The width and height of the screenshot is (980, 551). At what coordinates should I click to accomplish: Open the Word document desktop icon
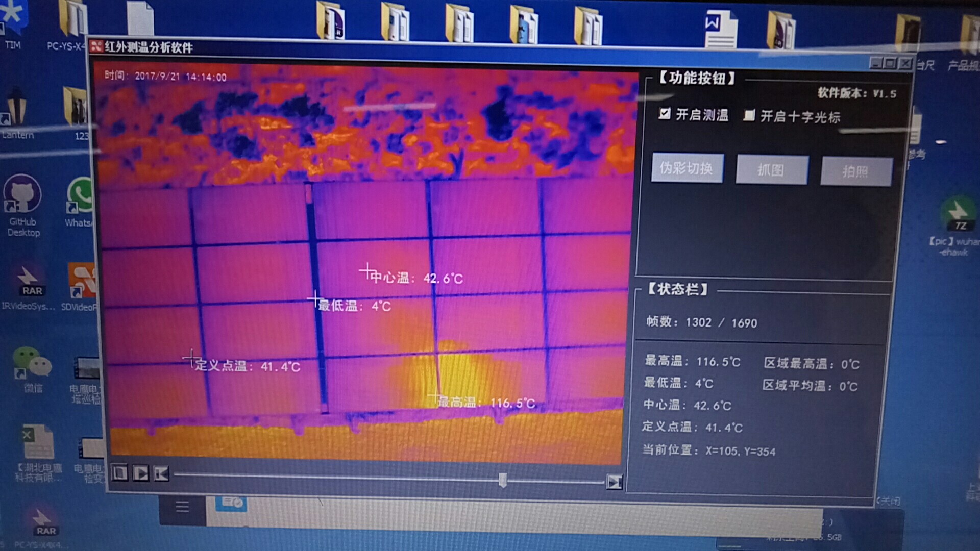[x=720, y=30]
